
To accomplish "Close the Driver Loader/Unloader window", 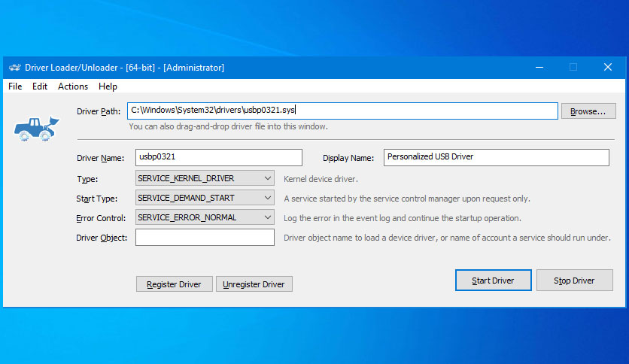I will pyautogui.click(x=608, y=68).
